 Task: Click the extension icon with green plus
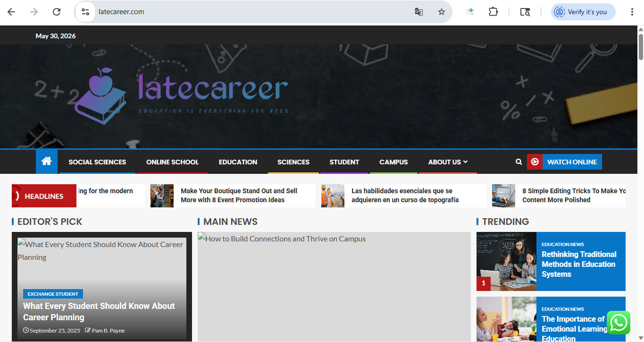click(x=469, y=12)
